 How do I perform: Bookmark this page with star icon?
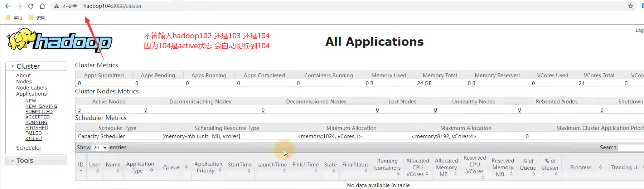pos(631,6)
